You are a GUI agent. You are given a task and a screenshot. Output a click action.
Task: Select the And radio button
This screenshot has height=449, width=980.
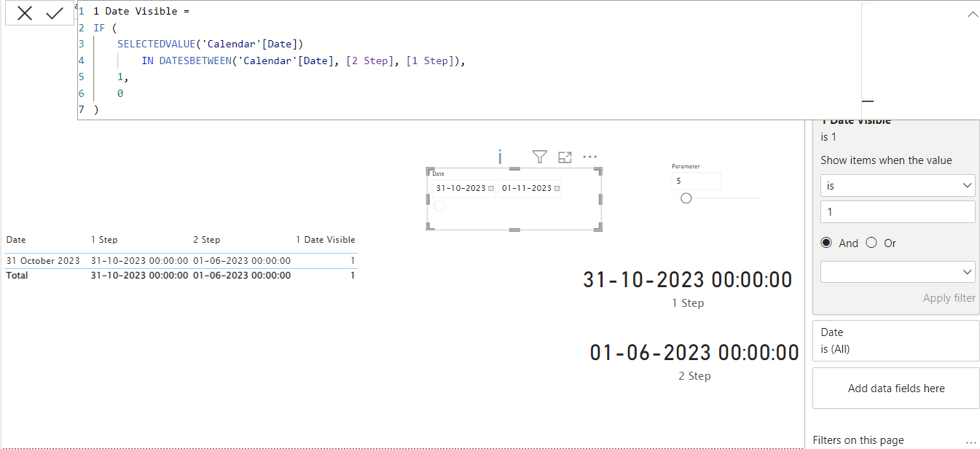(826, 243)
